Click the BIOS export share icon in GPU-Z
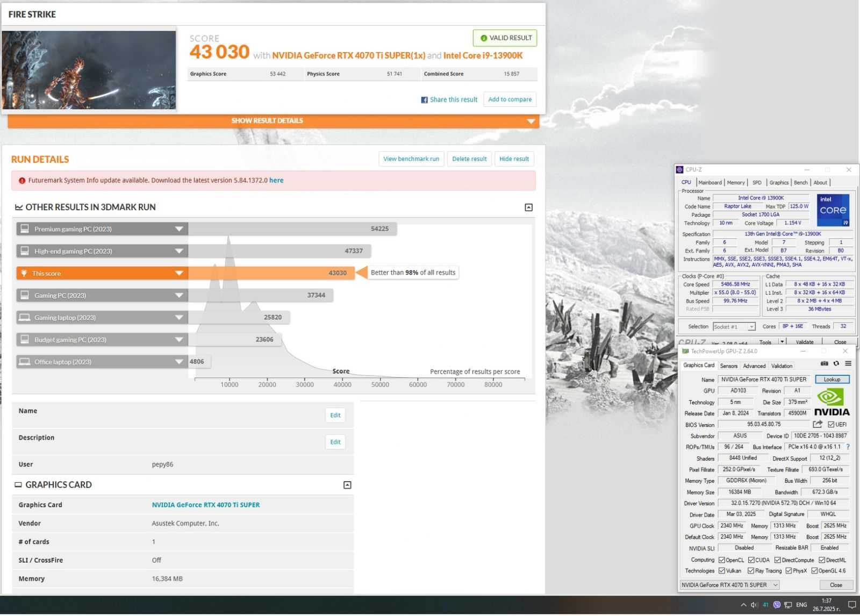 coord(818,424)
